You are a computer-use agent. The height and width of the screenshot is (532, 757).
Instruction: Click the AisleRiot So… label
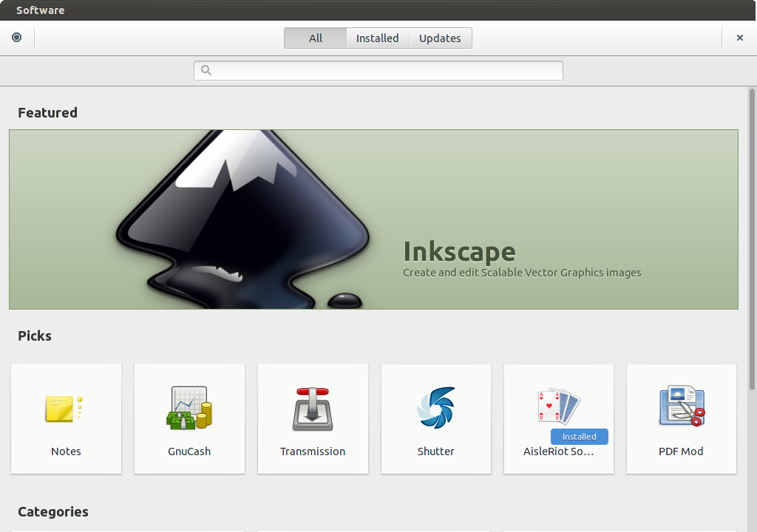tap(559, 451)
